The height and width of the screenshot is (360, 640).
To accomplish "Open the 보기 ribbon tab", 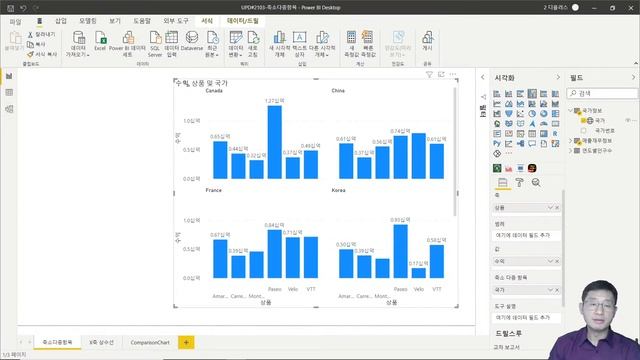I will coord(115,21).
